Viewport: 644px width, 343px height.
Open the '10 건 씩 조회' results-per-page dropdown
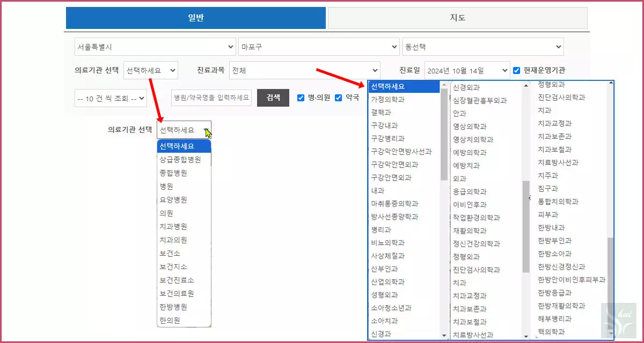pos(110,98)
